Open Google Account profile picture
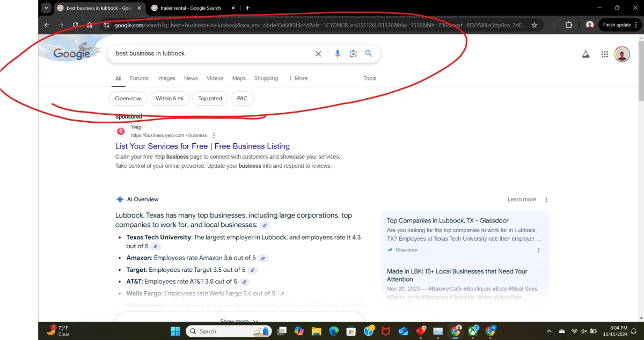The image size is (644, 340). pyautogui.click(x=622, y=54)
